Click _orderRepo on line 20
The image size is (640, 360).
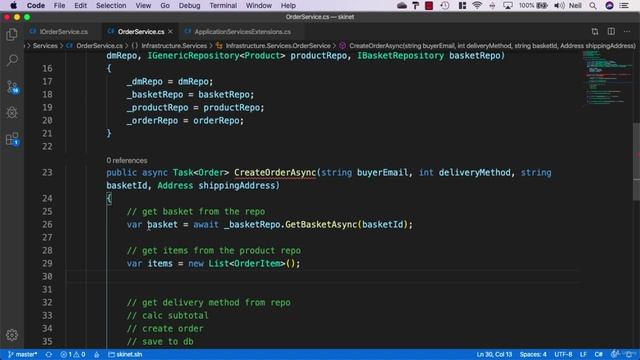click(x=152, y=120)
